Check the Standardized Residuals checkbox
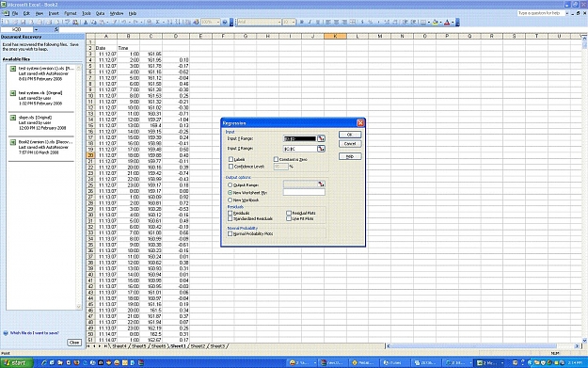588x368 pixels. (230, 218)
